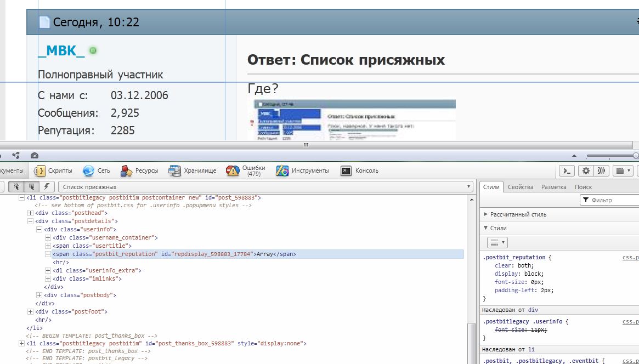Expand the div postfoot node

point(30,311)
